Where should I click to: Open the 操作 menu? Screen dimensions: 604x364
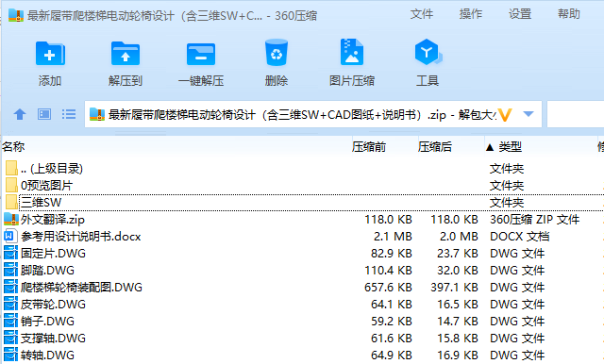(471, 14)
